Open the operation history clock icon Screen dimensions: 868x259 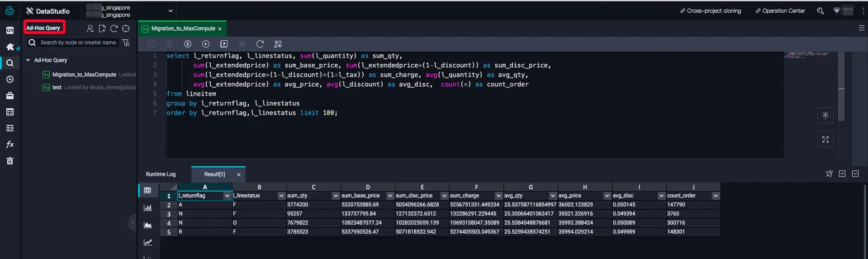(x=10, y=79)
